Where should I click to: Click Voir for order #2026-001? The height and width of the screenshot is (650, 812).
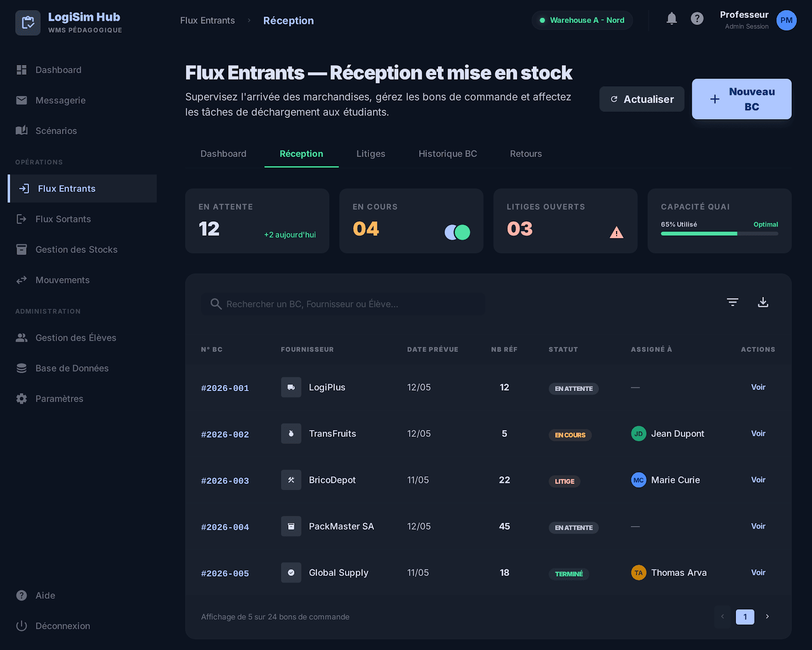pyautogui.click(x=758, y=387)
